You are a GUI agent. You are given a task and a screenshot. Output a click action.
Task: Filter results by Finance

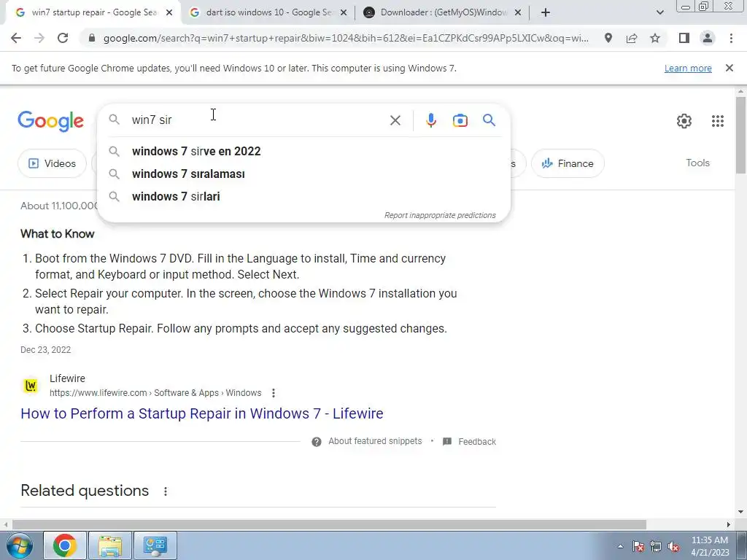coord(568,163)
